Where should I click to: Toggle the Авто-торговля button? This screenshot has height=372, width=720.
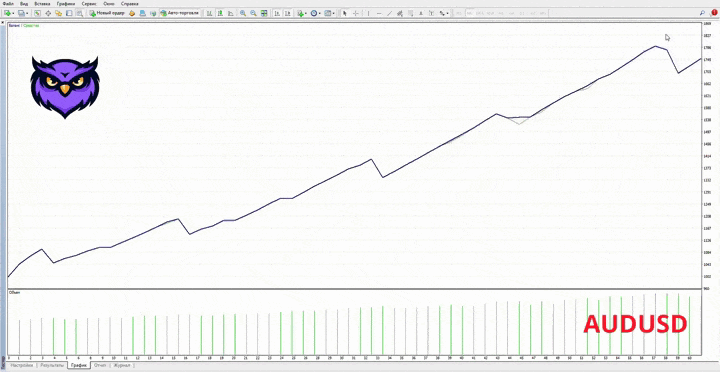pyautogui.click(x=180, y=13)
